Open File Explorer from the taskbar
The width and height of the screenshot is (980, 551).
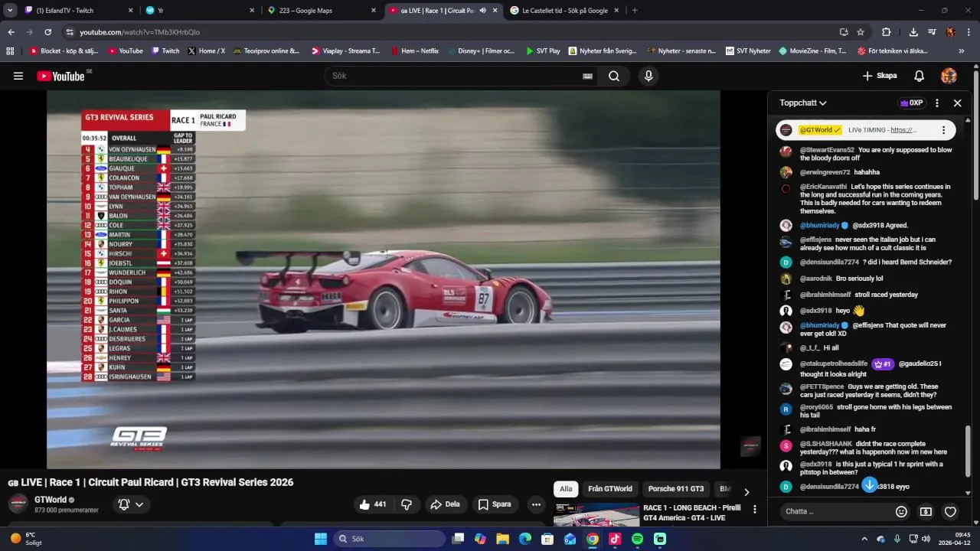click(x=502, y=539)
